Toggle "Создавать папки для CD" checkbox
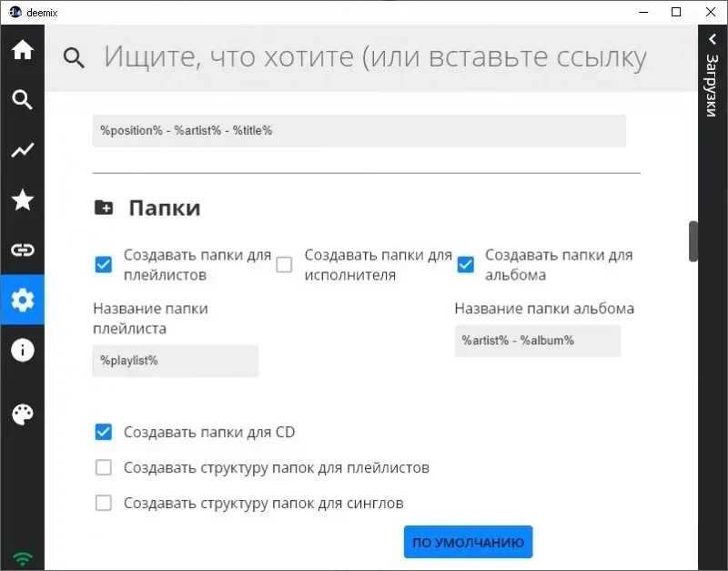 [x=104, y=432]
